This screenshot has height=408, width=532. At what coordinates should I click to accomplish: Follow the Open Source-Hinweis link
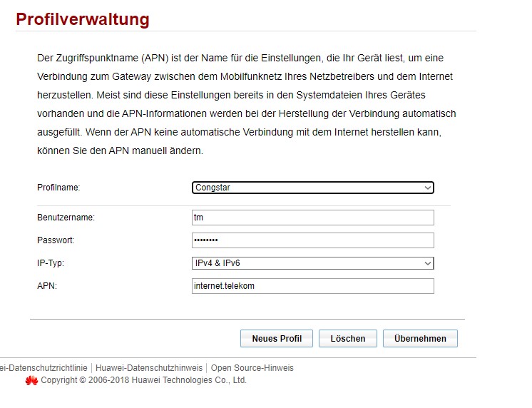point(252,368)
